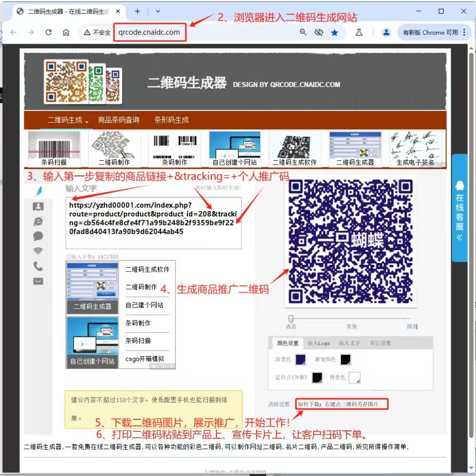
Task: Open the 条形码生成 menu item
Action: click(x=171, y=120)
